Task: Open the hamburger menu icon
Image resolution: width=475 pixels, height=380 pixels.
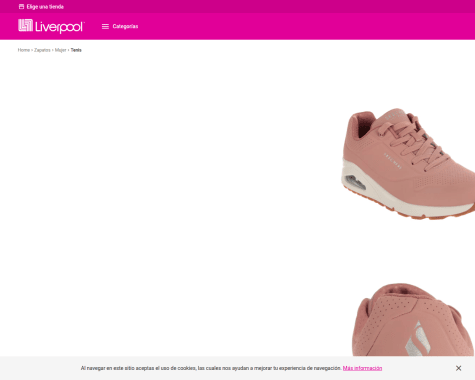Action: [105, 26]
